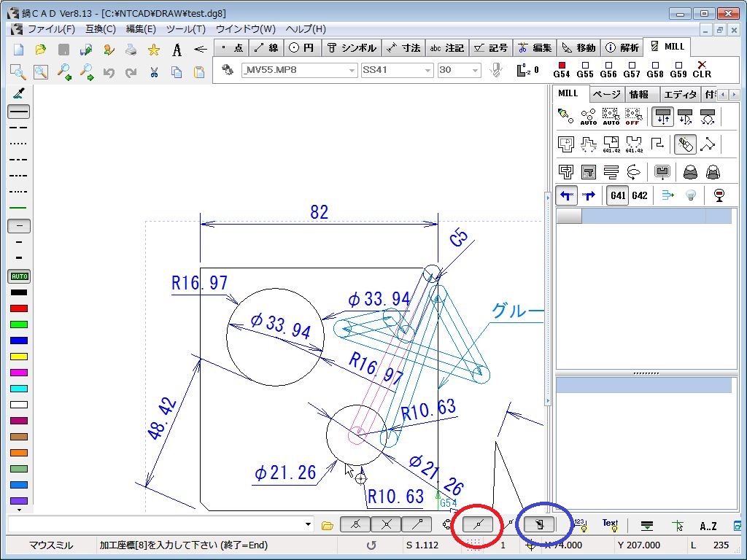Click the eyedropper tool in left toolbar

pyautogui.click(x=18, y=93)
